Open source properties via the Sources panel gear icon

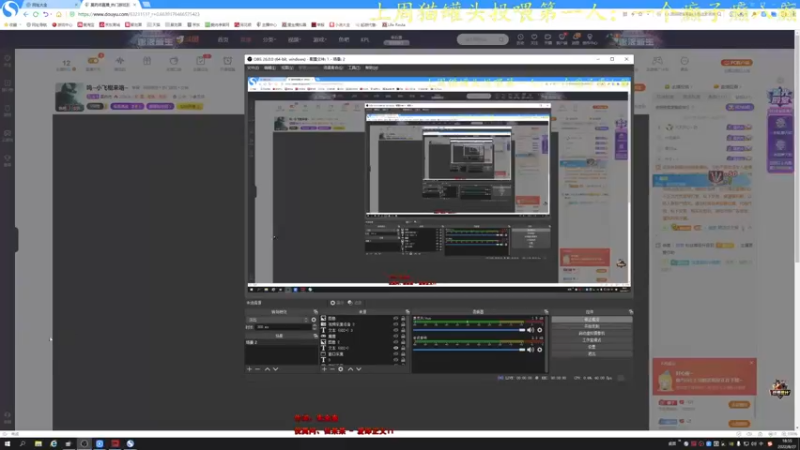pos(341,369)
